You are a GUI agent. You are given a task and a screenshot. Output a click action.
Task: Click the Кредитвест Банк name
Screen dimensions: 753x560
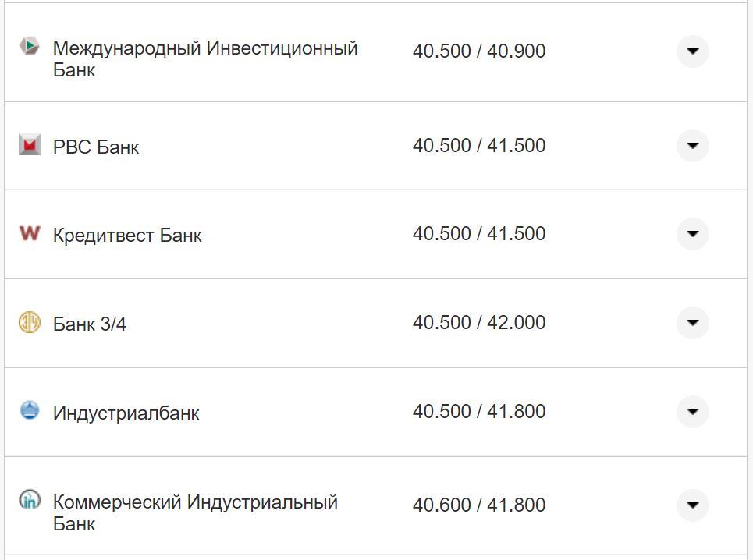click(x=126, y=235)
